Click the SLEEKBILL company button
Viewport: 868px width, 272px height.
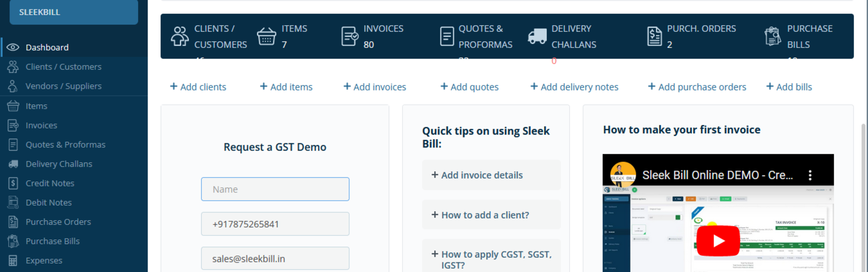[x=74, y=12]
